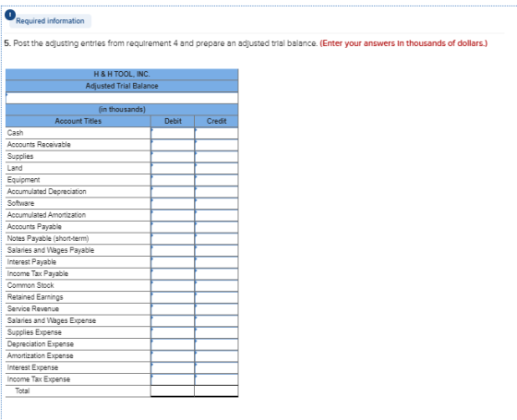Click Income Tax Expense debit field

(x=173, y=379)
